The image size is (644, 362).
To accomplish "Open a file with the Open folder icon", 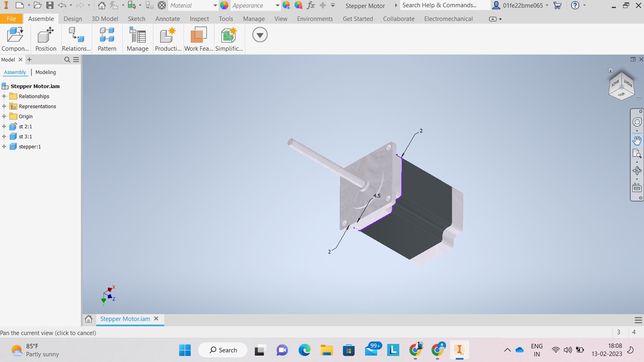I will point(37,5).
